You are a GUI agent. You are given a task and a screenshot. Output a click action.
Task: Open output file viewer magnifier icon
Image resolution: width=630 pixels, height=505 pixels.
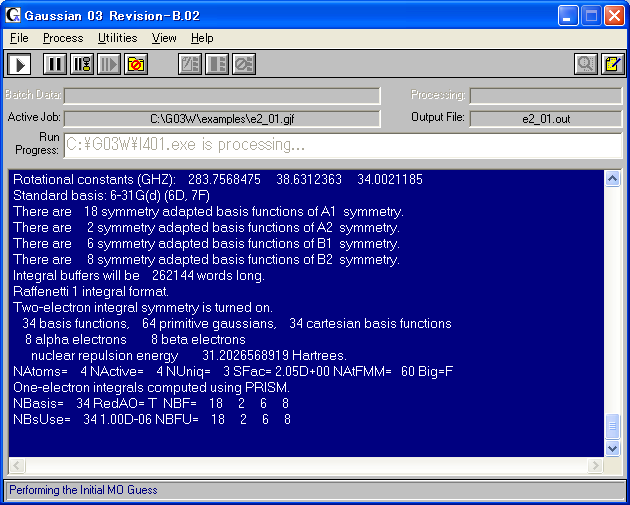click(x=585, y=64)
